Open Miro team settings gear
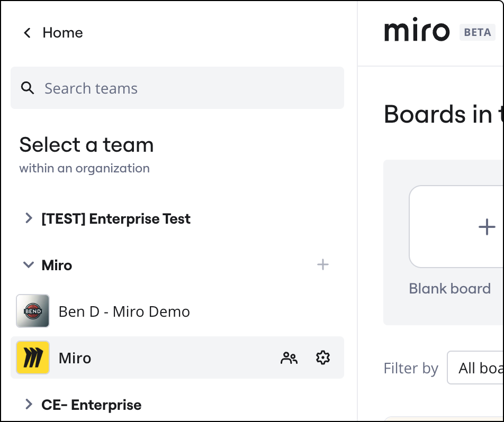Image resolution: width=504 pixels, height=422 pixels. point(322,358)
